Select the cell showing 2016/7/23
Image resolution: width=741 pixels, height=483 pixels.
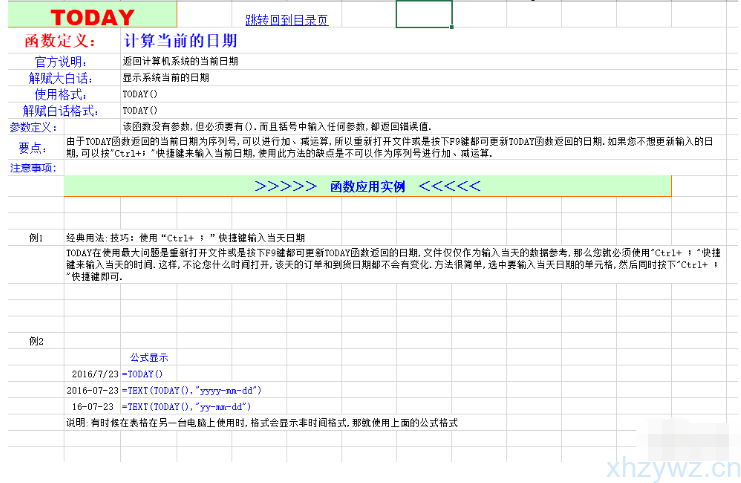[94, 373]
